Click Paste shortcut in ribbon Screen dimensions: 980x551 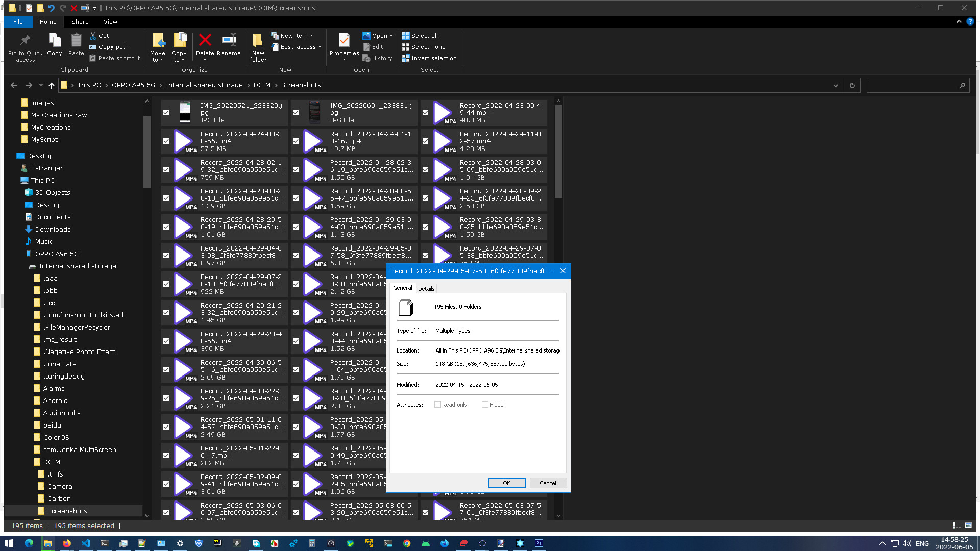click(x=115, y=58)
